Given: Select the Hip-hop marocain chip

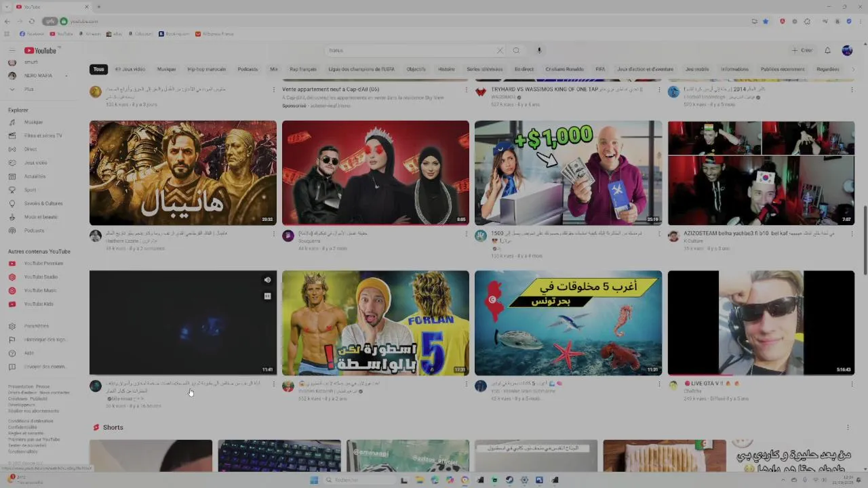Looking at the screenshot, I should [x=207, y=69].
